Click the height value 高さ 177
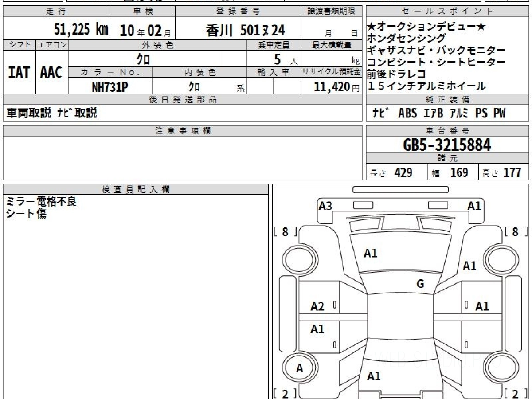This screenshot has height=399, width=532. 502,172
